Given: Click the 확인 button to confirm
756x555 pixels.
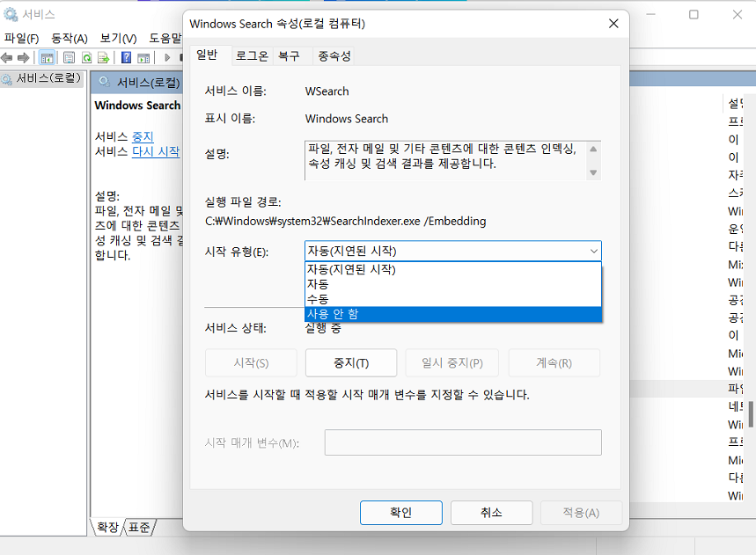Looking at the screenshot, I should 401,513.
